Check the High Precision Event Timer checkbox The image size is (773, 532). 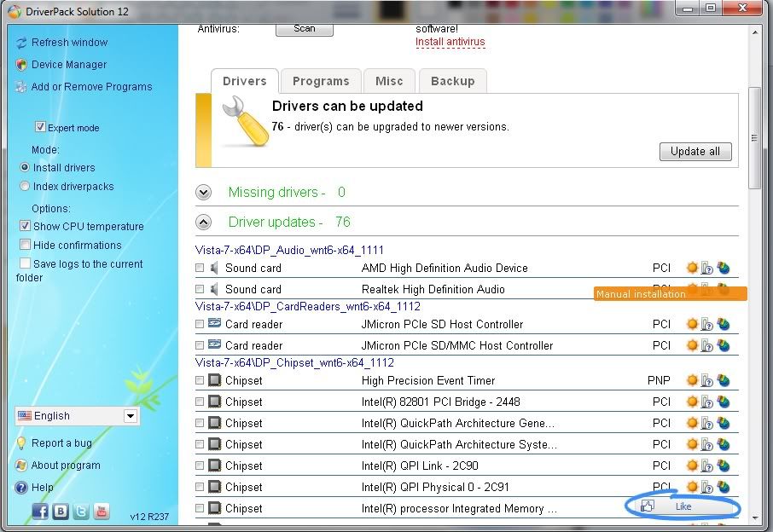200,380
